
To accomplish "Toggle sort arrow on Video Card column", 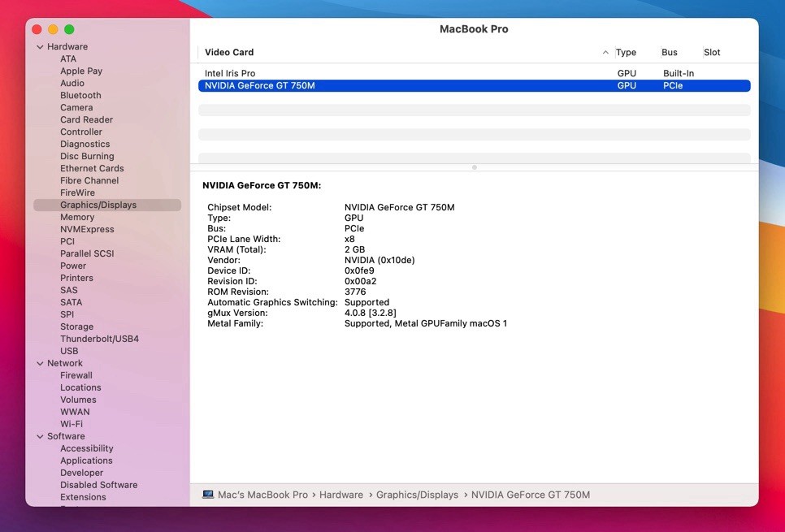I will click(x=605, y=52).
